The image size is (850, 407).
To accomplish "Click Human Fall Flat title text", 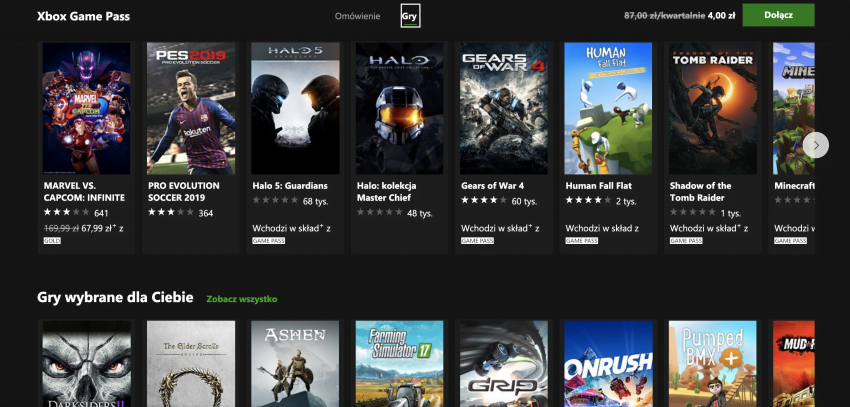I will point(598,186).
